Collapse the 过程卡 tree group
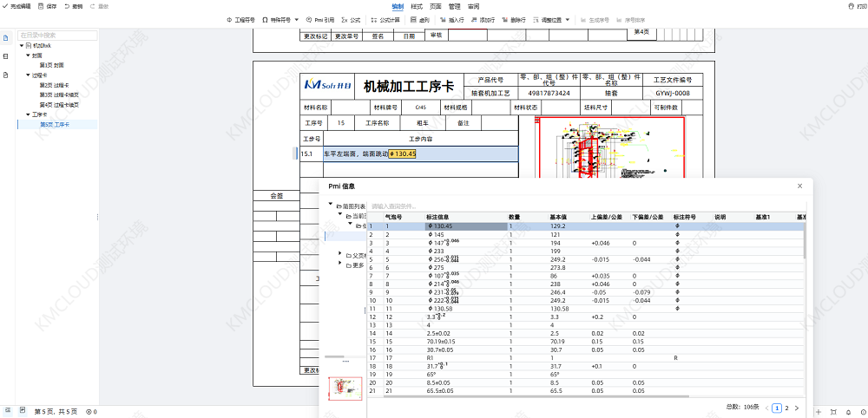 click(x=29, y=75)
